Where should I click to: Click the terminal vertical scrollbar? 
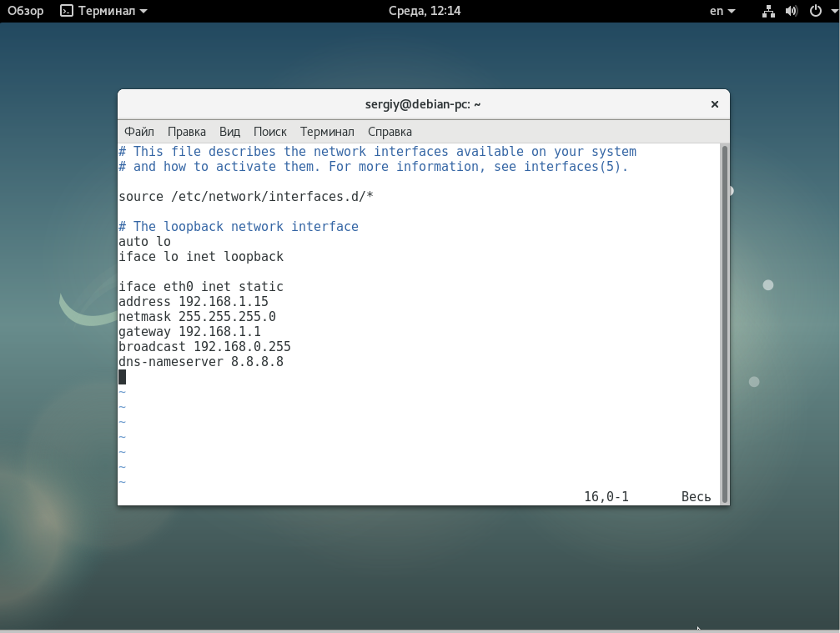click(724, 324)
